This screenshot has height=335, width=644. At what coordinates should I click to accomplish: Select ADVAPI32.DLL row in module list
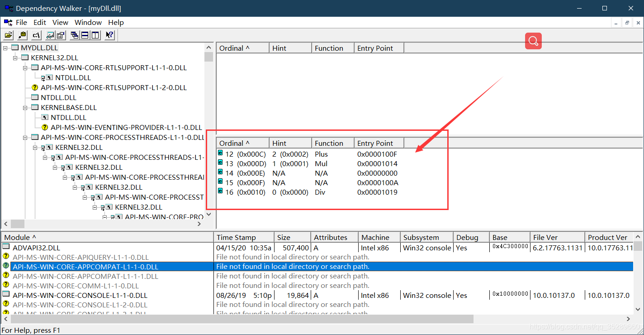(x=317, y=248)
